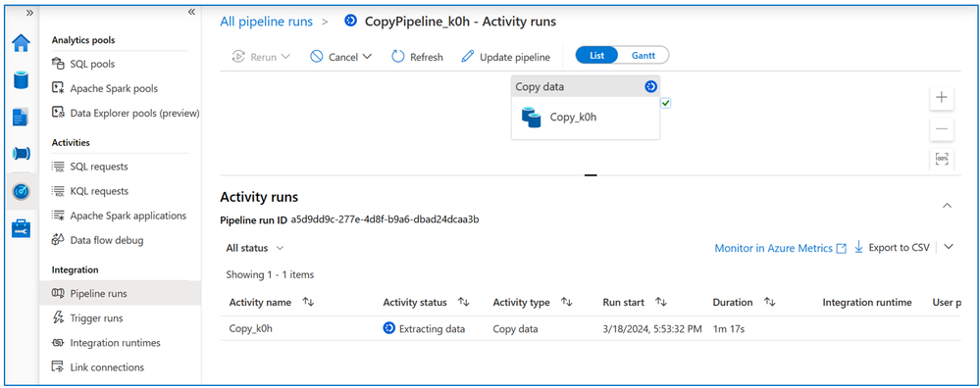Select the List view toggle
Image resolution: width=980 pixels, height=388 pixels.
pyautogui.click(x=596, y=56)
